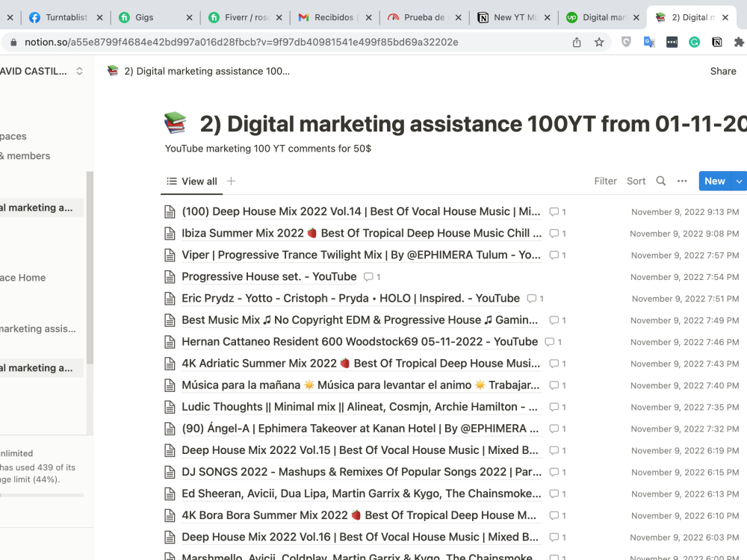Screen dimensions: 747x560
Task: Click page icon of Ludic Thoughts row
Action: 170,407
